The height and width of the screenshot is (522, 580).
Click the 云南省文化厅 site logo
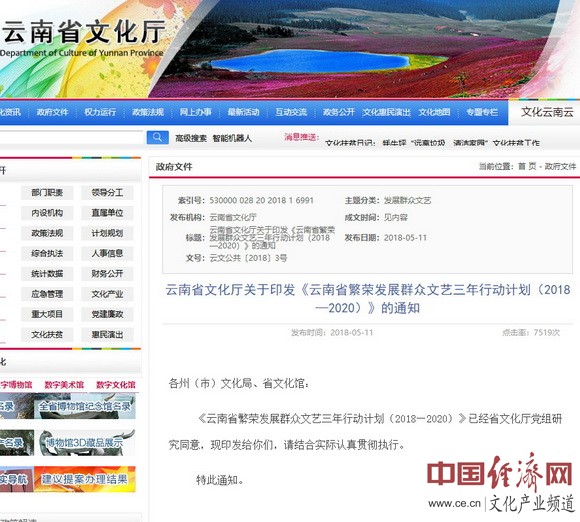(83, 37)
